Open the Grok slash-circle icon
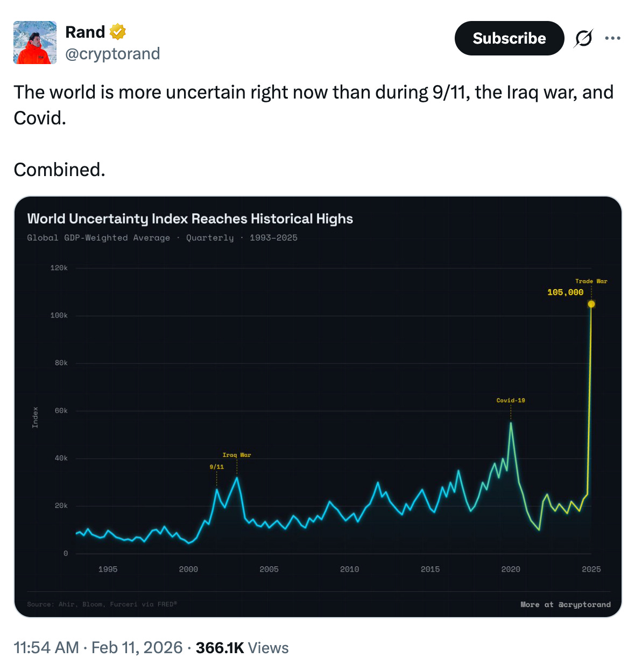The height and width of the screenshot is (672, 635). (x=583, y=38)
